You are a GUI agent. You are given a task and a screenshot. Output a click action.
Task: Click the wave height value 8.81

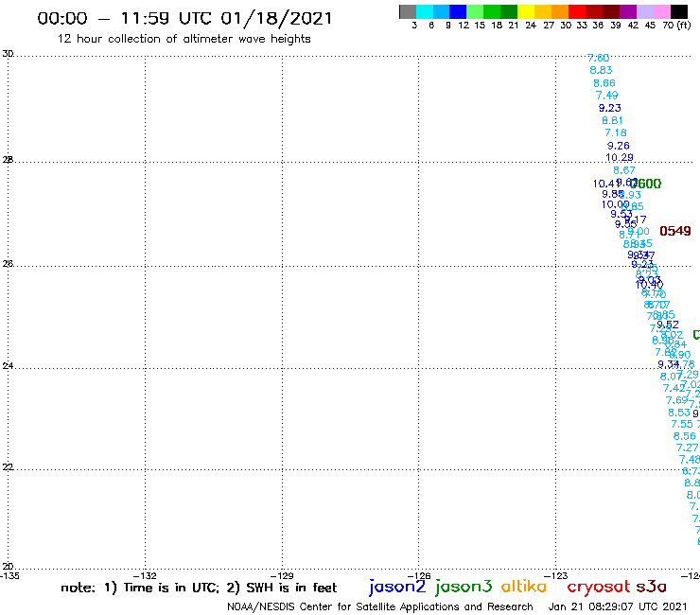[612, 120]
